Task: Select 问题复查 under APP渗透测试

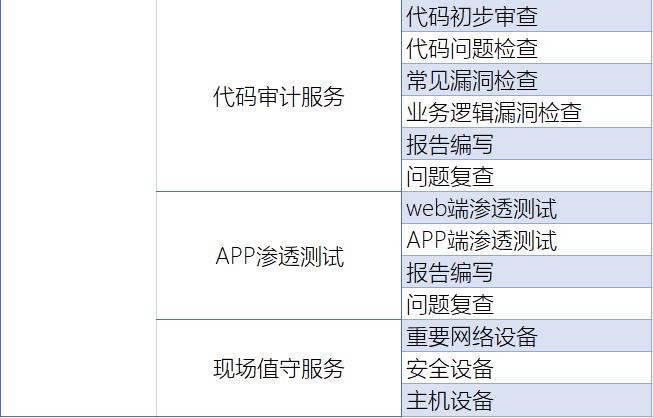Action: click(527, 304)
